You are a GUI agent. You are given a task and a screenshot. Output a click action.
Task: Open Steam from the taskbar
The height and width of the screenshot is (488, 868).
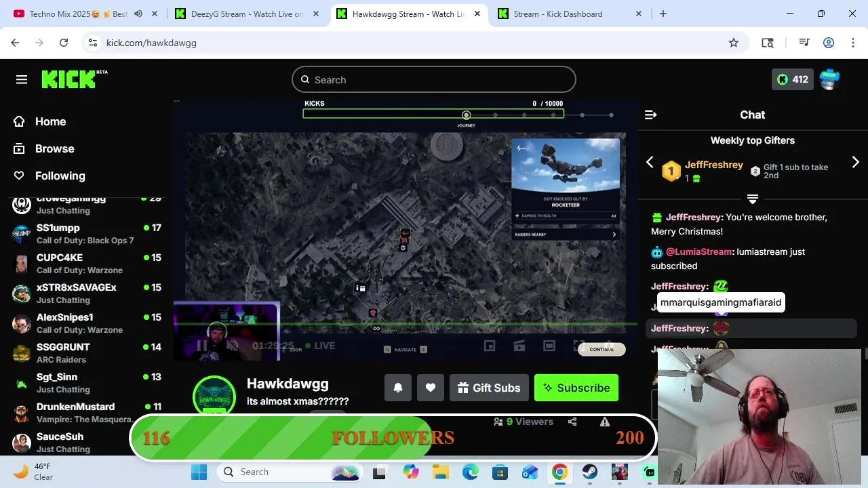tap(590, 472)
